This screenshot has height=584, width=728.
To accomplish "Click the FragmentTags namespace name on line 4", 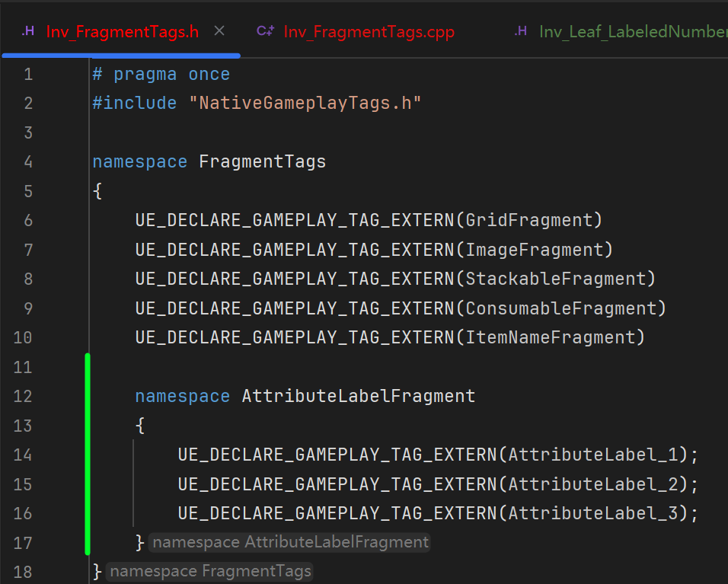I will click(262, 162).
